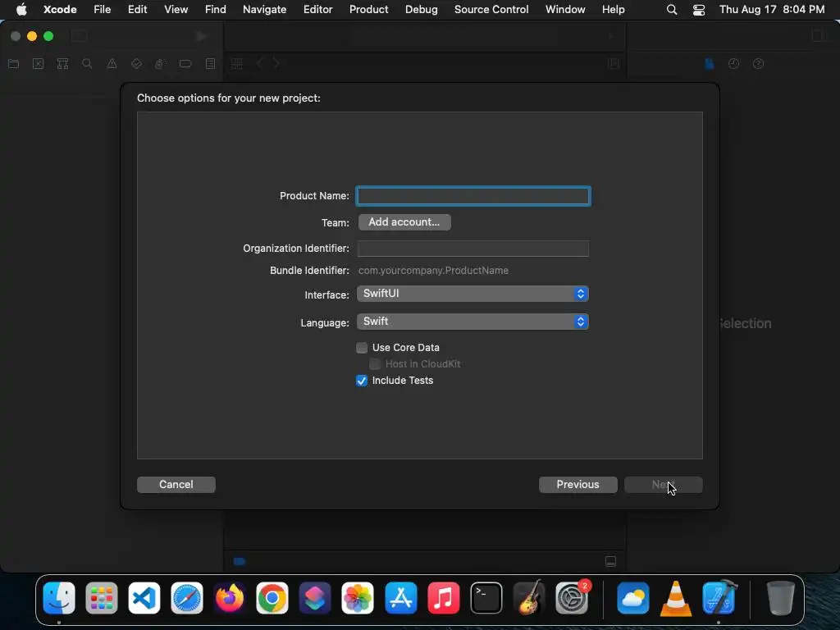Click the Run play button in toolbar
This screenshot has width=840, height=630.
tap(202, 36)
